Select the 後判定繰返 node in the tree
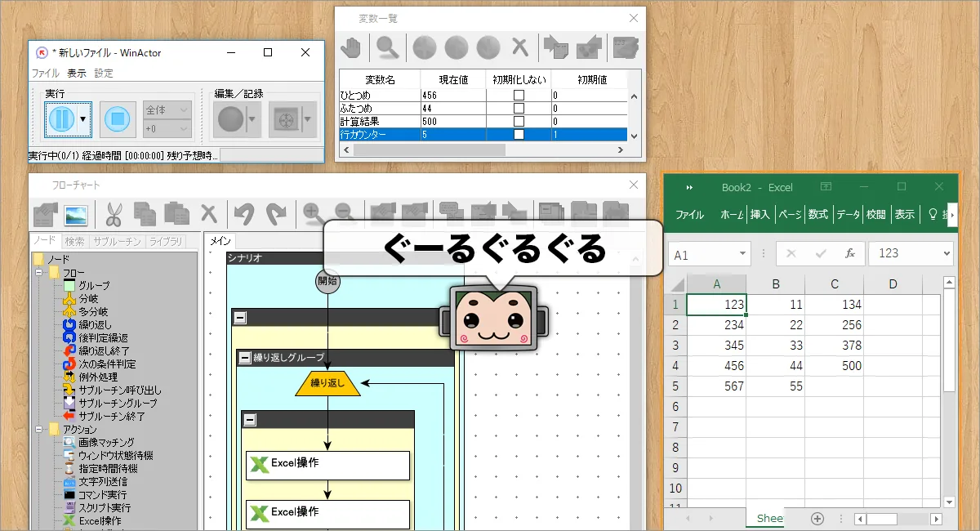The width and height of the screenshot is (980, 531). point(103,338)
